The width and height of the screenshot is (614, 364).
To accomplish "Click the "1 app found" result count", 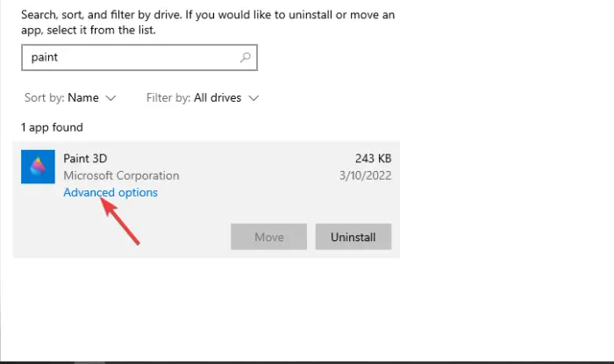I will 52,127.
